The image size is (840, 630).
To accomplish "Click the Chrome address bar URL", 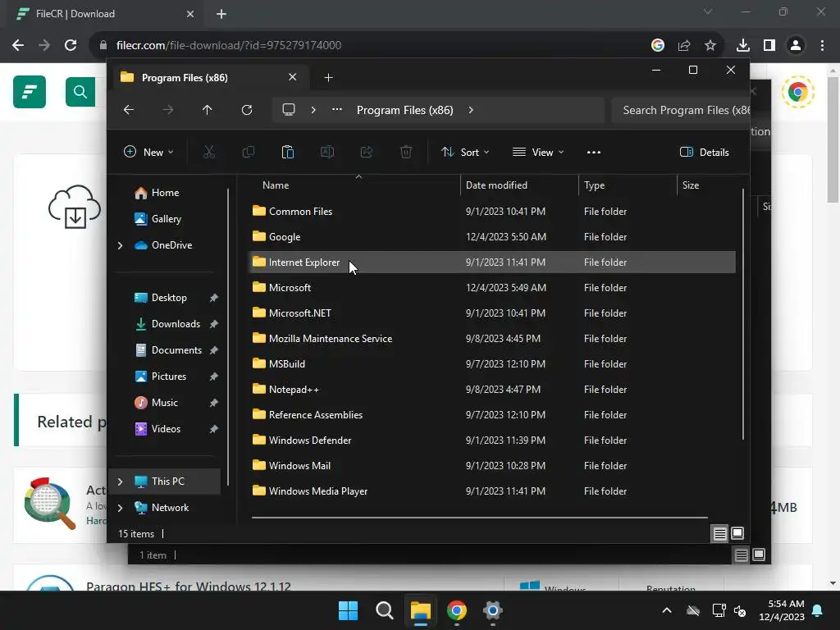I will 228,45.
